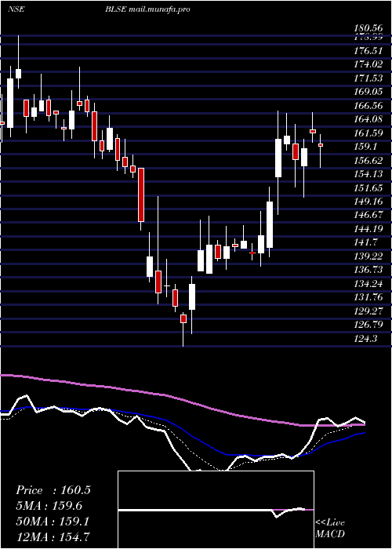This screenshot has width=392, height=549.
Task: Click the 136.73 price axis label
Action: click(368, 270)
